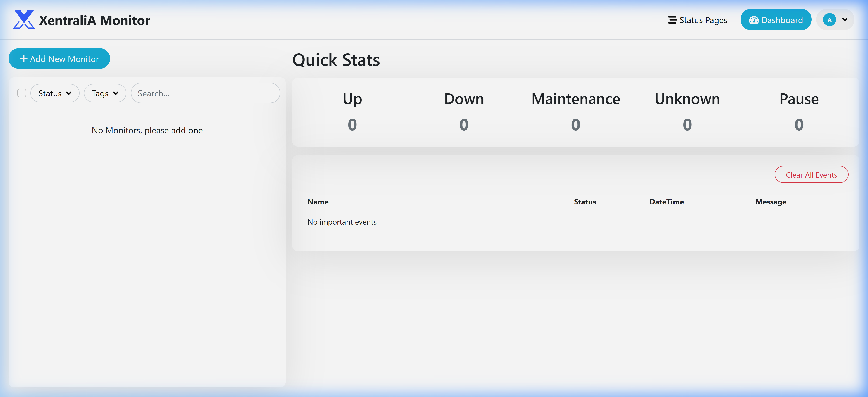868x397 pixels.
Task: Open the Status filter dropdown
Action: click(x=54, y=93)
